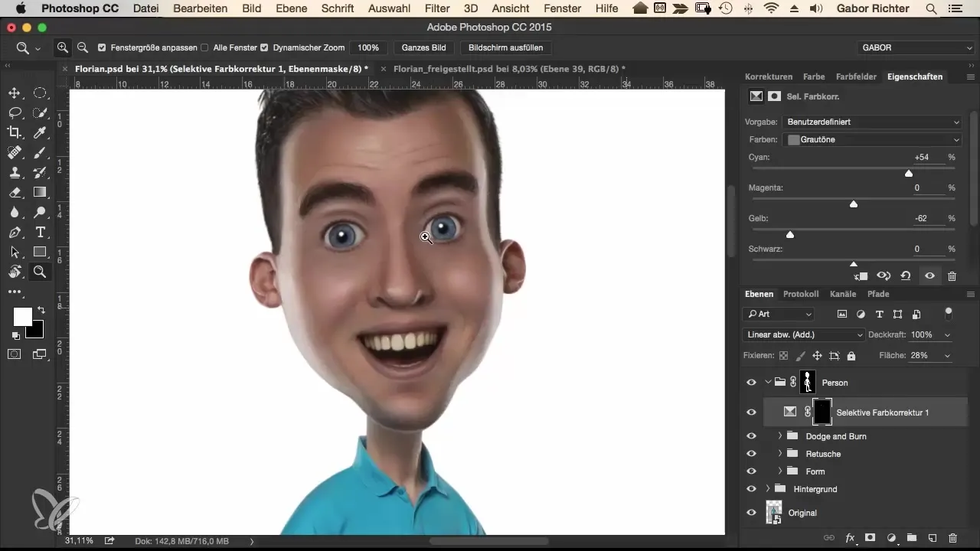Expand the Hintergrund group

click(767, 489)
